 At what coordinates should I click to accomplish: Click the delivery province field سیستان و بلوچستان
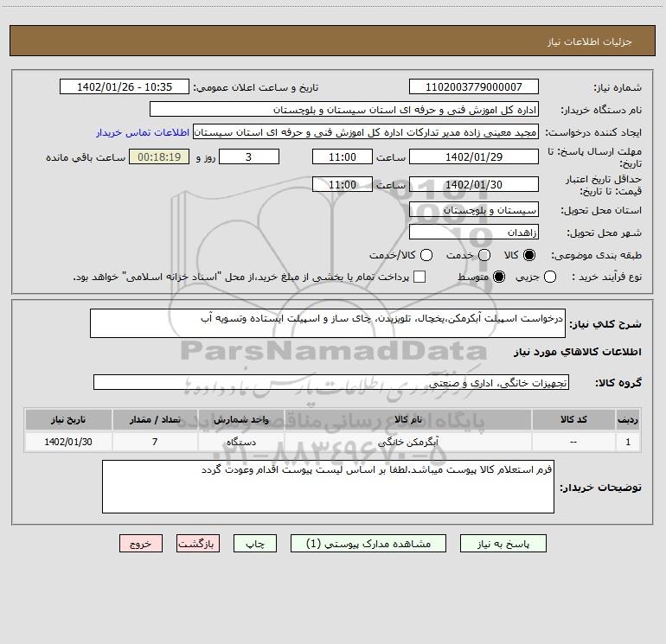coord(474,210)
